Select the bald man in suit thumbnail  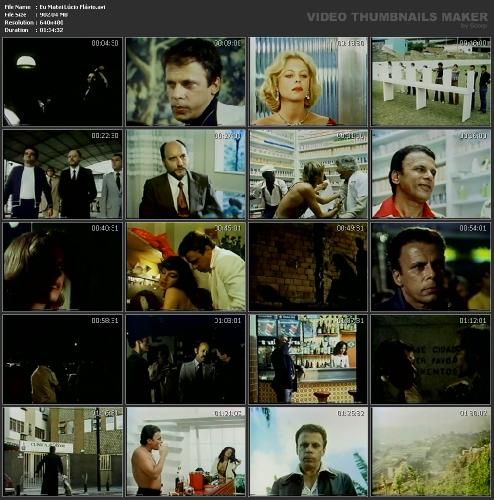(x=186, y=174)
